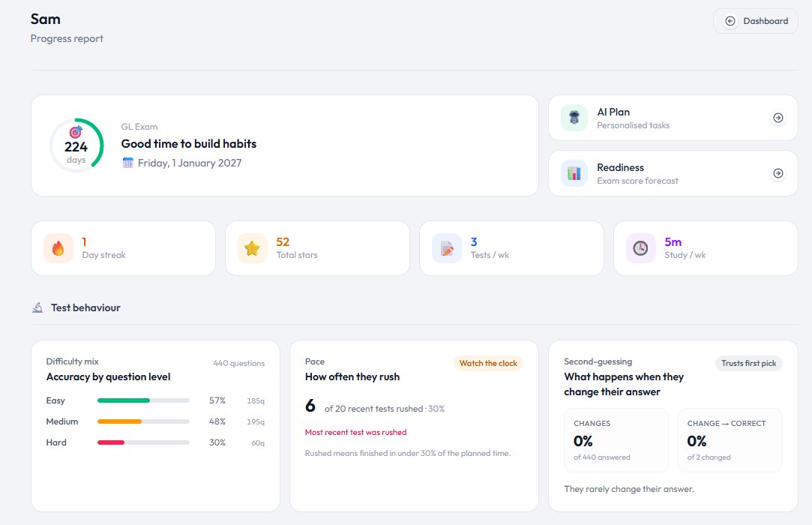Image resolution: width=812 pixels, height=525 pixels.
Task: Click the 185q count in Easy row
Action: click(256, 400)
